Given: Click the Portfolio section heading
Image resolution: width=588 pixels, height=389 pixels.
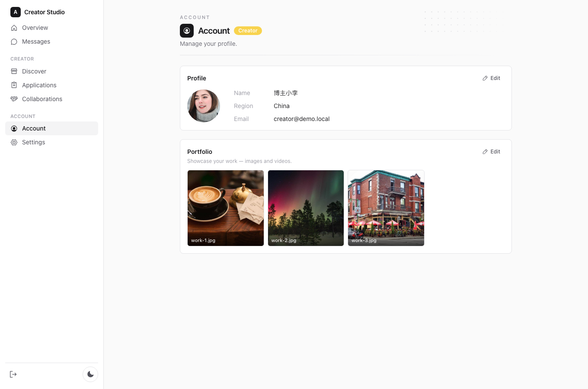Looking at the screenshot, I should pyautogui.click(x=200, y=152).
